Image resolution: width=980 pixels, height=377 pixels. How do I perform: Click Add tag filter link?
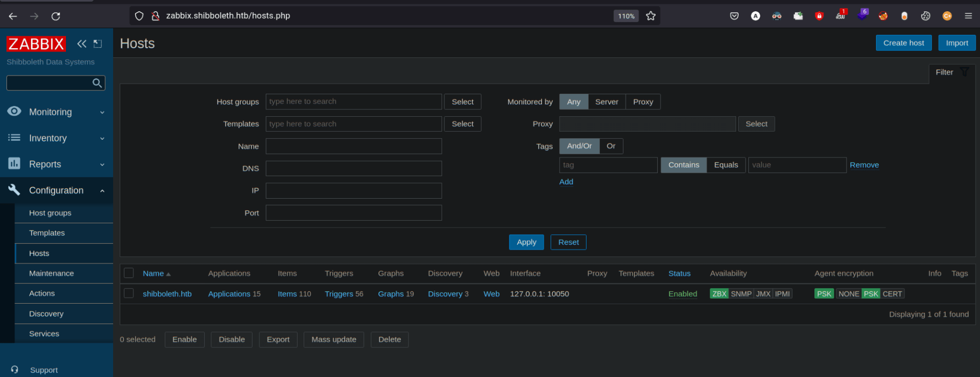(x=566, y=182)
